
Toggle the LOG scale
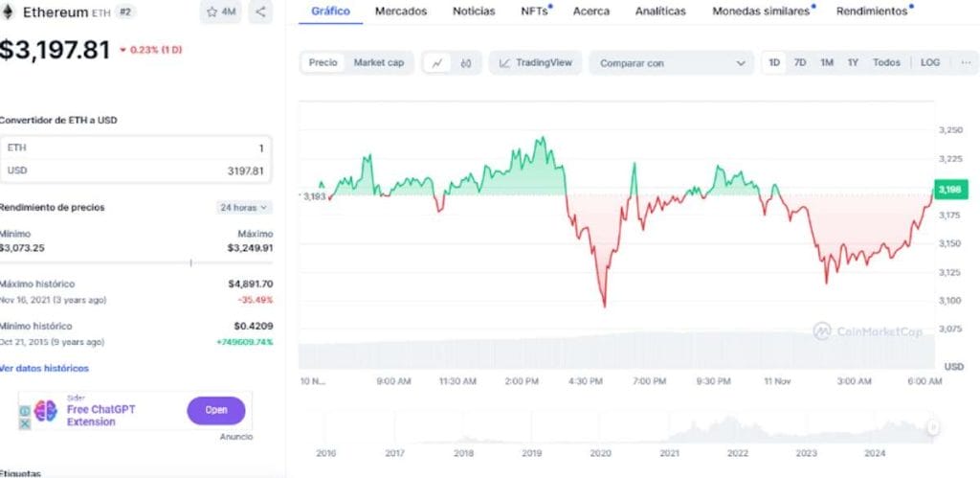tap(930, 62)
